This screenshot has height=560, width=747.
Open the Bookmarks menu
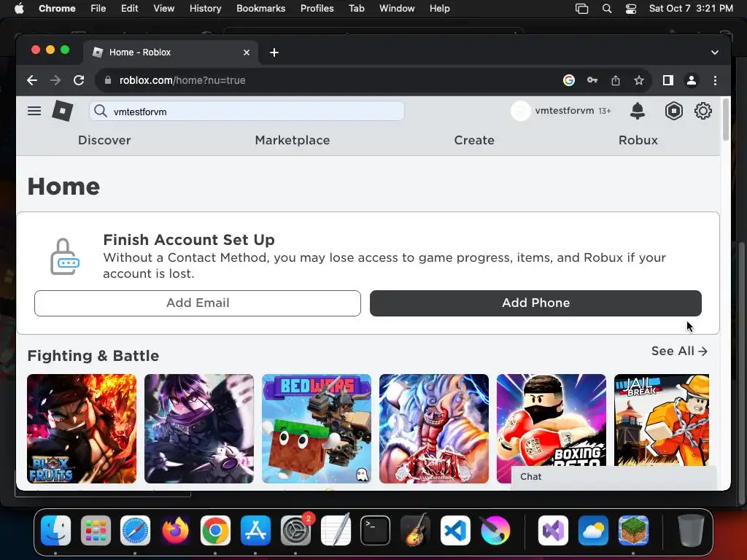[x=260, y=9]
